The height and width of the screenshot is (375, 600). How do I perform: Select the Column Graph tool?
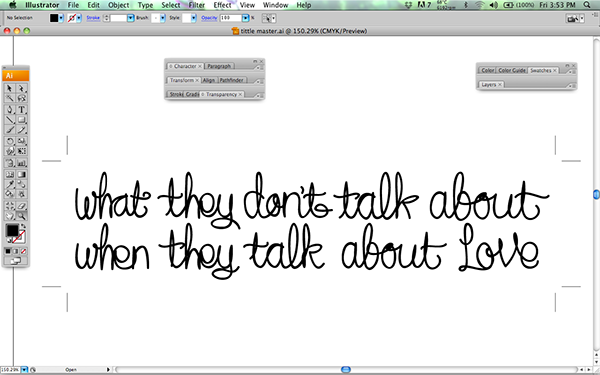click(x=21, y=163)
